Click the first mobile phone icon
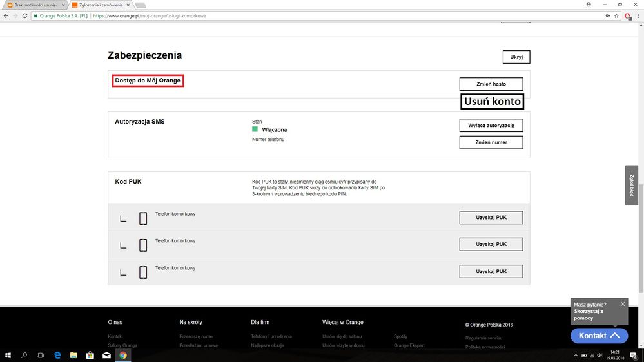Viewport: 644px width, 362px height. pyautogui.click(x=143, y=218)
